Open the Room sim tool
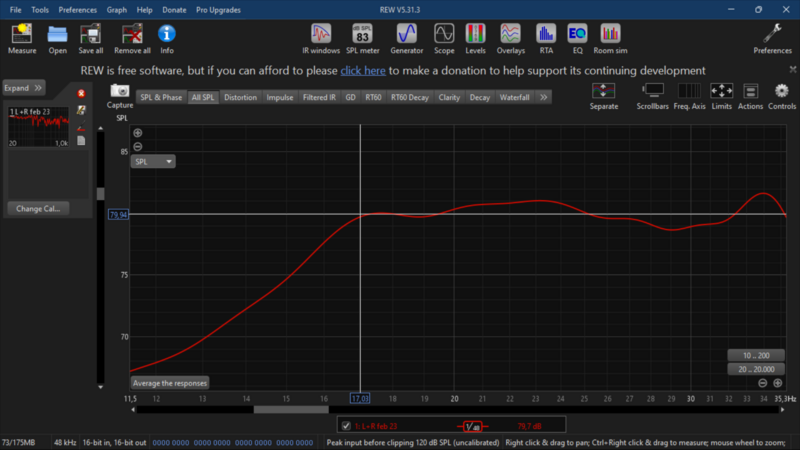Image resolution: width=800 pixels, height=450 pixels. (x=610, y=38)
